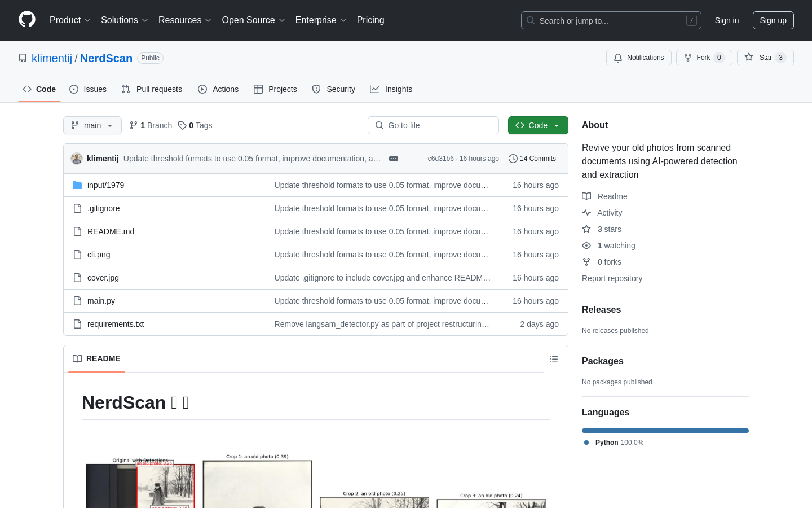This screenshot has width=812, height=508.
Task: Expand the Solutions menu
Action: point(125,20)
